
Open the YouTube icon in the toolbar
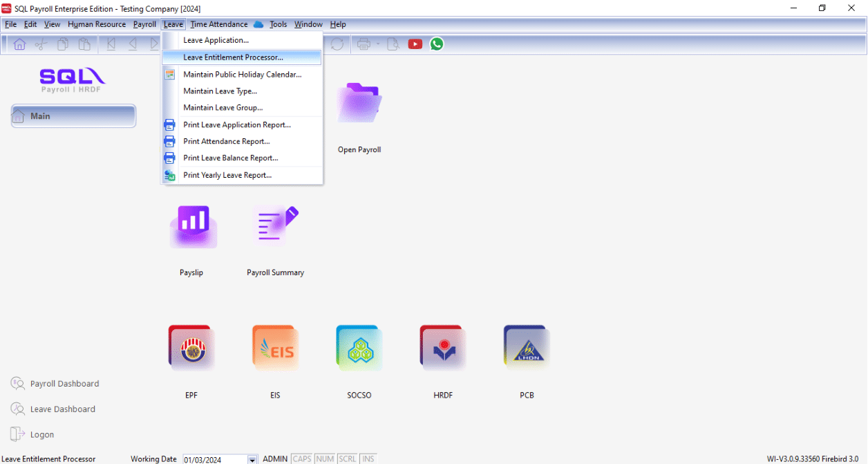point(415,44)
